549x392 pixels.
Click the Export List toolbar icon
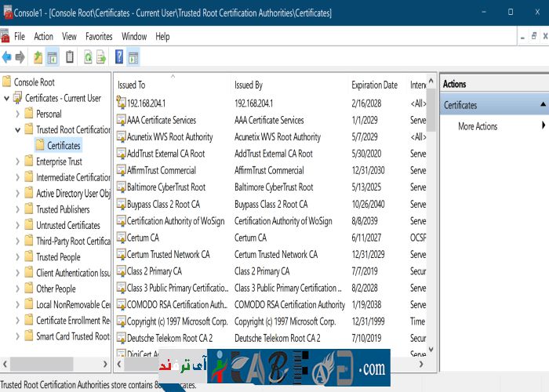click(101, 57)
